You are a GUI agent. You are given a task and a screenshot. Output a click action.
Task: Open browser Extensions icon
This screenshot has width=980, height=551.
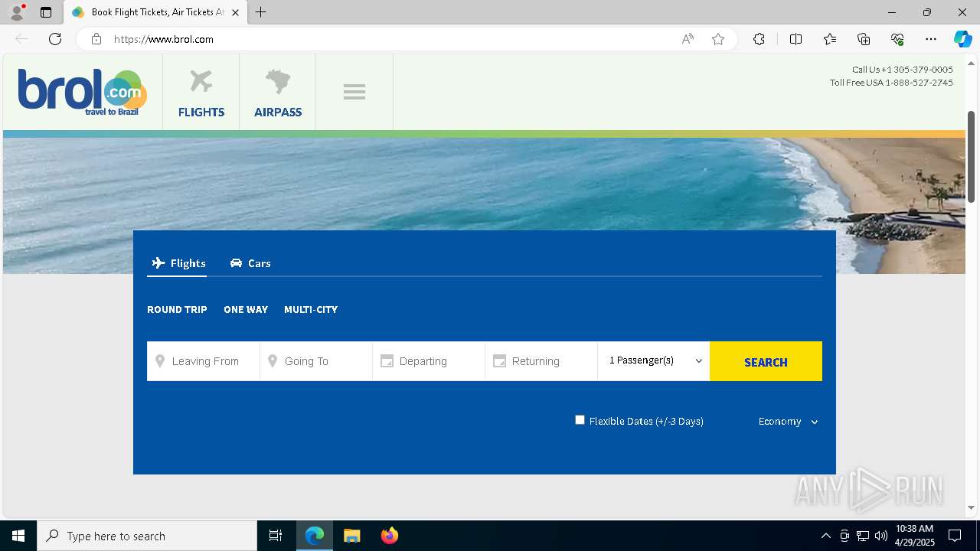[x=759, y=39]
